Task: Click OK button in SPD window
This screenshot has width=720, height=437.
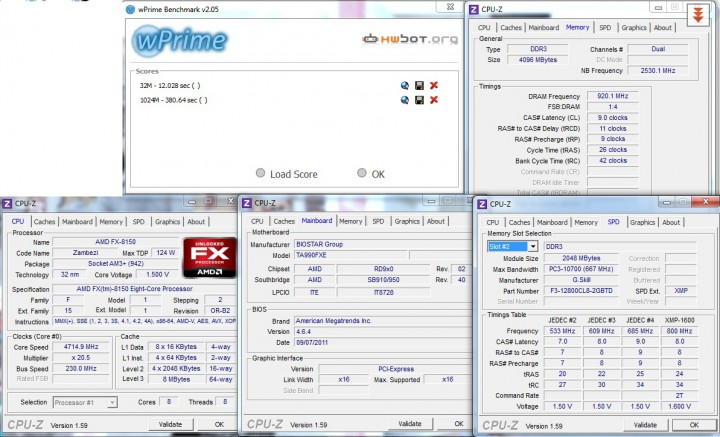Action: tap(694, 425)
